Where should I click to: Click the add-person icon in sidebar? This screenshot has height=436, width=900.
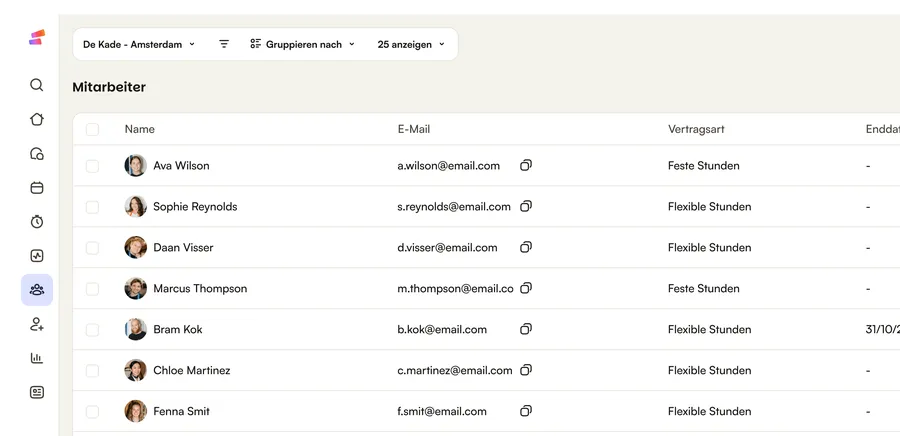click(37, 324)
